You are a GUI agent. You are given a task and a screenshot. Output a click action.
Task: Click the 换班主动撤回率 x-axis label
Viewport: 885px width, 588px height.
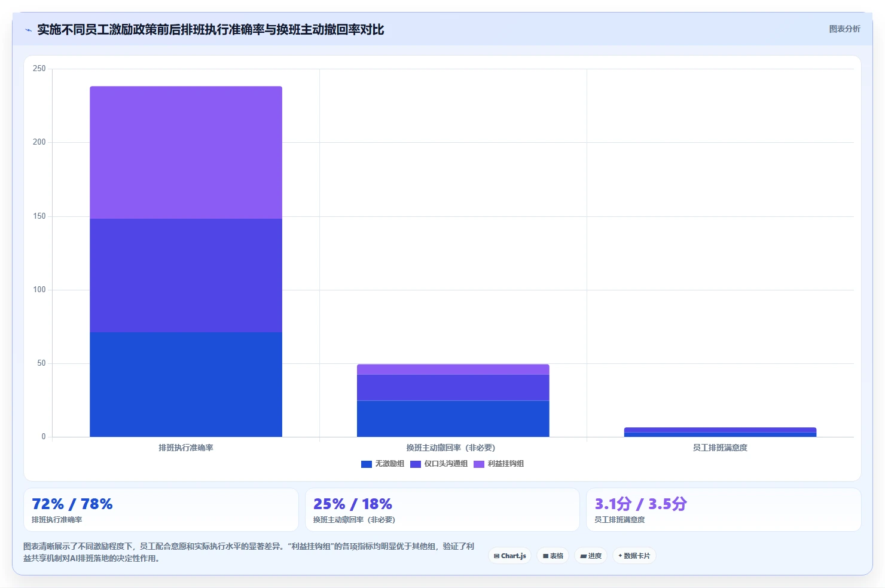451,448
